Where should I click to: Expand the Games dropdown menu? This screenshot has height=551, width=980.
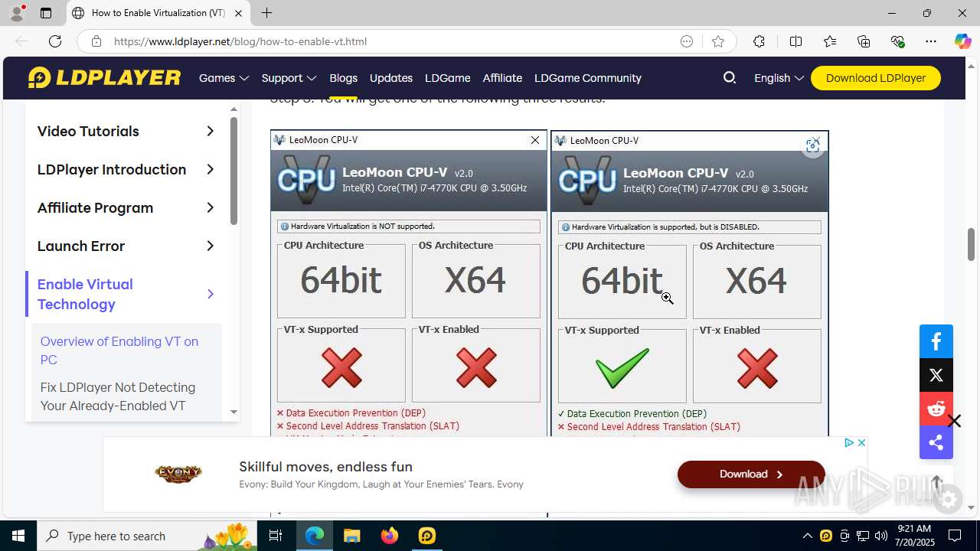[224, 78]
